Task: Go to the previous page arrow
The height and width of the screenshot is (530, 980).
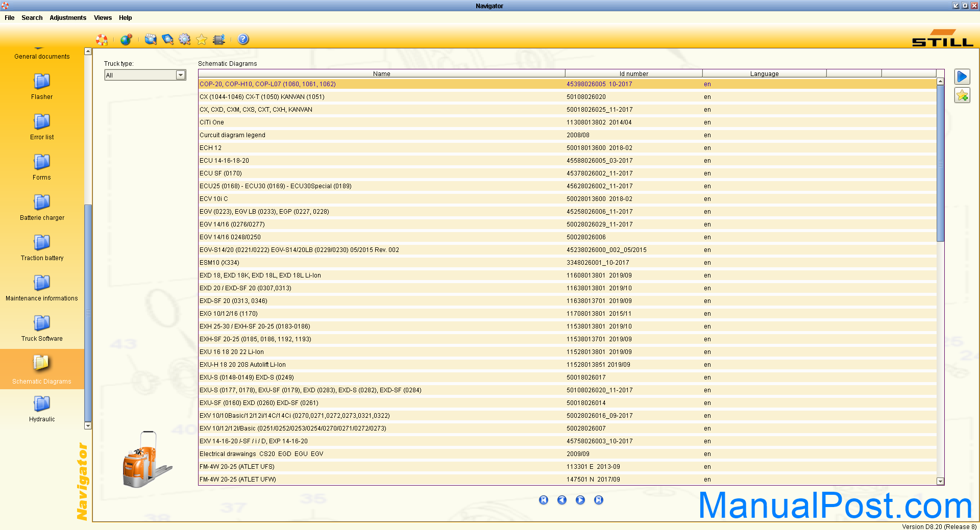Action: [x=562, y=500]
